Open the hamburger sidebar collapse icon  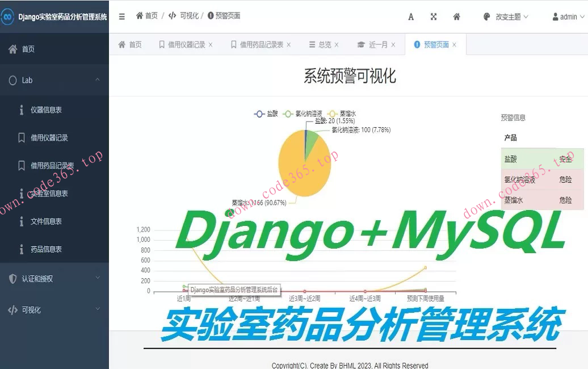click(121, 16)
